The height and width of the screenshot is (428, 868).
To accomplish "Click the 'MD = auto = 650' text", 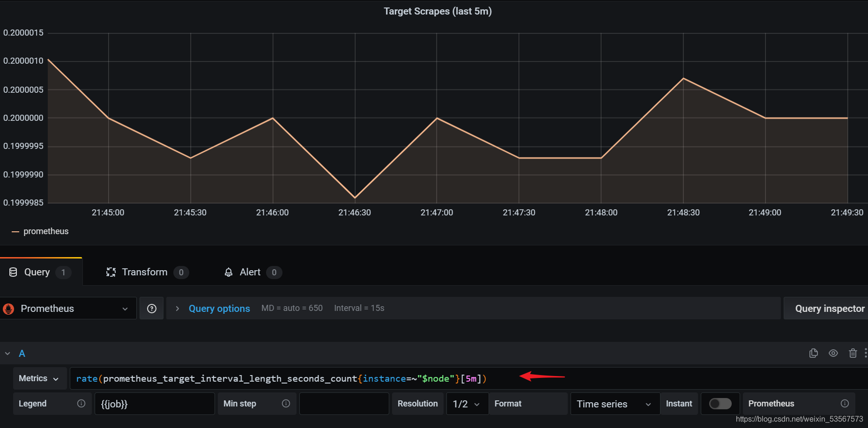I will 292,308.
